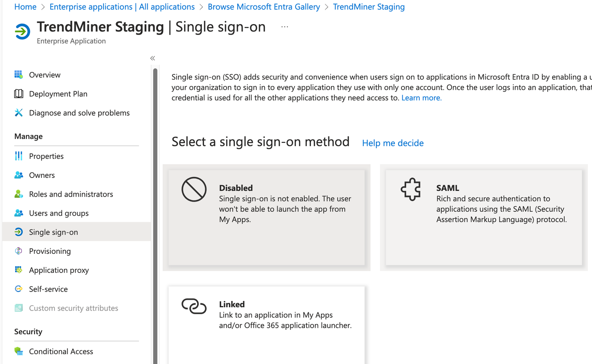The height and width of the screenshot is (364, 592).
Task: Click the Help me decide link
Action: 393,143
